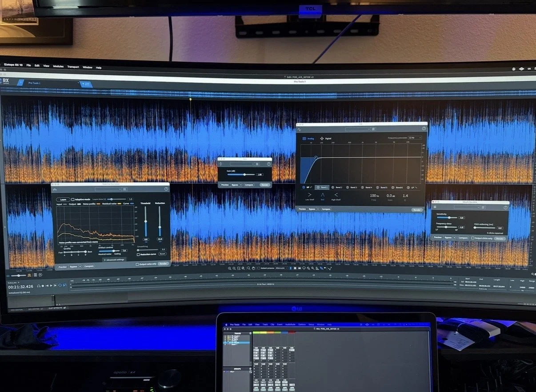Adjust the Threshold slider in Spectral De-noise
536x392 pixels.
(x=146, y=221)
